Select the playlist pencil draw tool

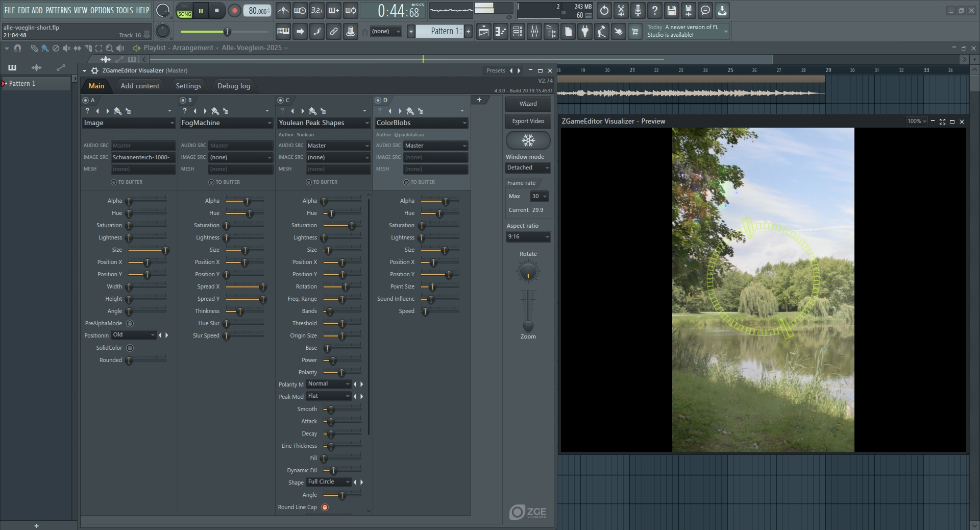click(x=34, y=48)
